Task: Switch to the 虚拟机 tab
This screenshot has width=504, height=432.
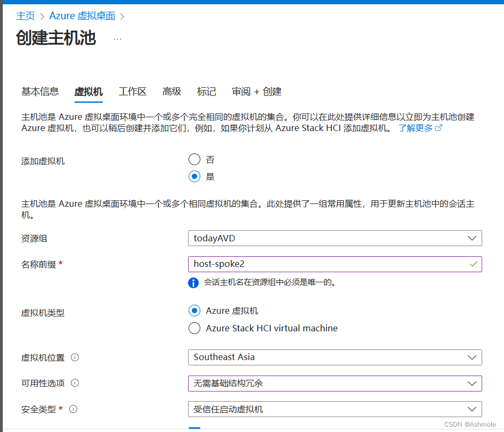Action: pyautogui.click(x=88, y=92)
